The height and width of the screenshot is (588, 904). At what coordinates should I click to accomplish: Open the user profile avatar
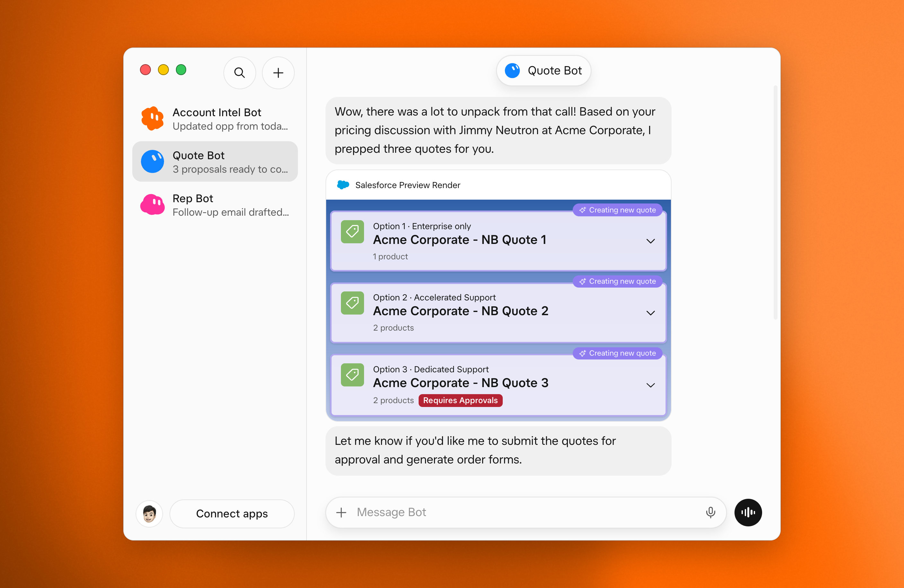click(149, 514)
